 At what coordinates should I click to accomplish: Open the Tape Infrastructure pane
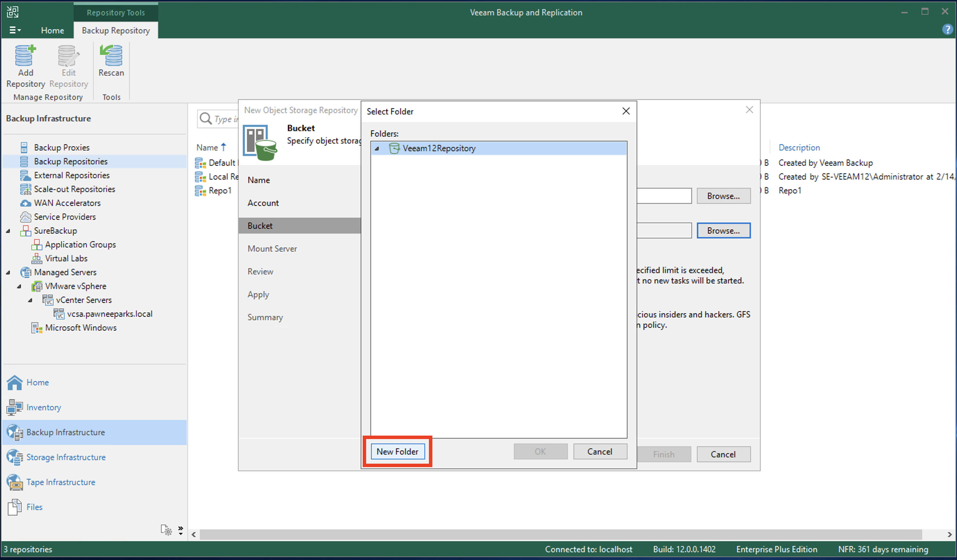pyautogui.click(x=61, y=482)
